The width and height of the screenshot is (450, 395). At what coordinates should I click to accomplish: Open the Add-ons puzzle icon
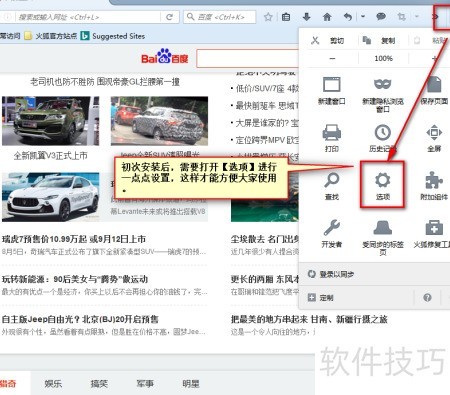[x=434, y=181]
